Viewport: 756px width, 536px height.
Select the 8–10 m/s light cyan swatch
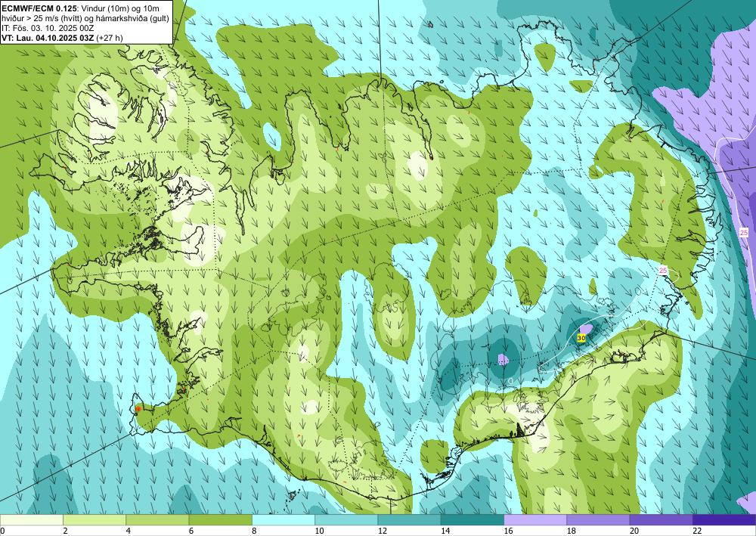(283, 520)
